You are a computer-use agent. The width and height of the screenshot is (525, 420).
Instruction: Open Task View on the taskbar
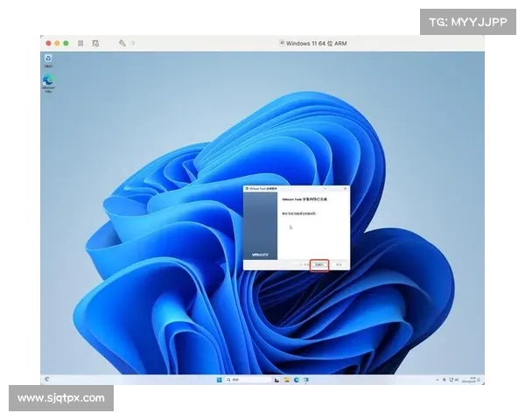point(276,380)
